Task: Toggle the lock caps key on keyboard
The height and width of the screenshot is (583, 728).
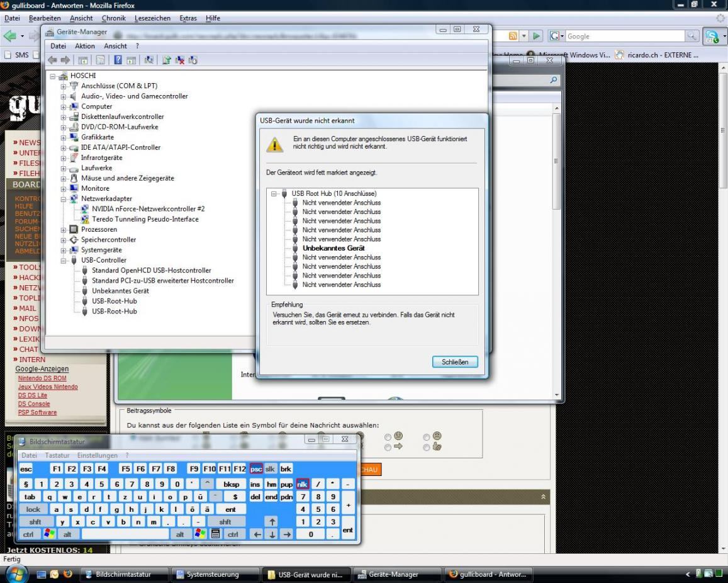Action: pos(33,509)
